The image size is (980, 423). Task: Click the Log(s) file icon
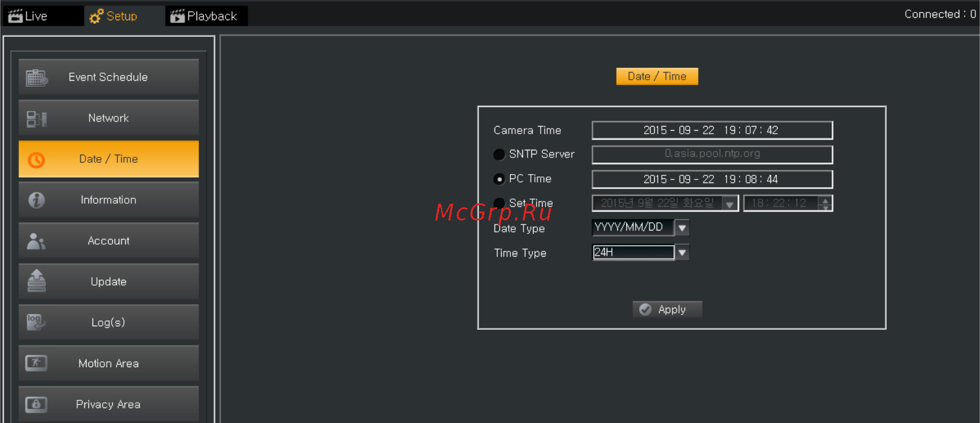pyautogui.click(x=36, y=322)
